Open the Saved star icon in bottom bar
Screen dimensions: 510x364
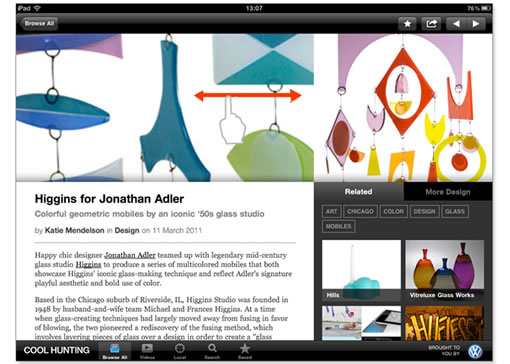(x=245, y=351)
